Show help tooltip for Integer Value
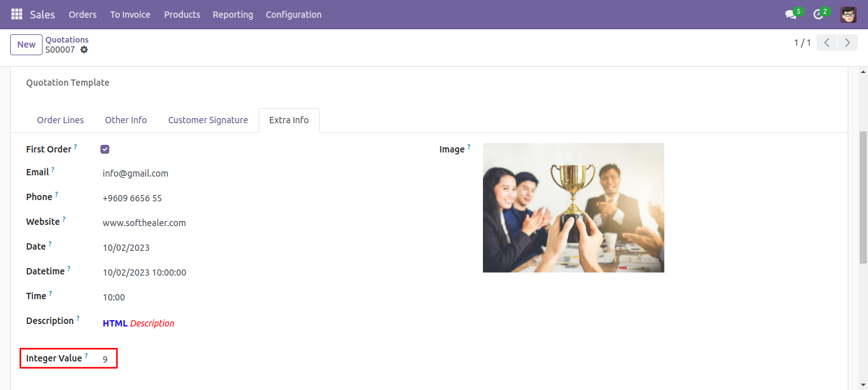868x390 pixels. coord(86,356)
